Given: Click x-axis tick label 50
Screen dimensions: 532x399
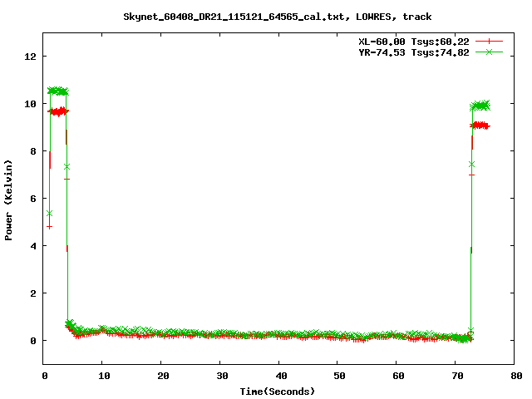Looking at the screenshot, I should pos(339,376).
